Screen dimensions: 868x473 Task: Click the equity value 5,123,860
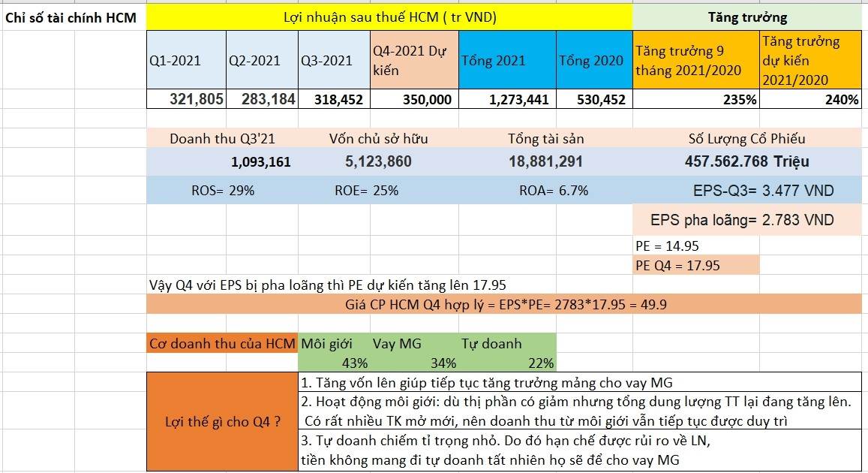click(x=379, y=161)
